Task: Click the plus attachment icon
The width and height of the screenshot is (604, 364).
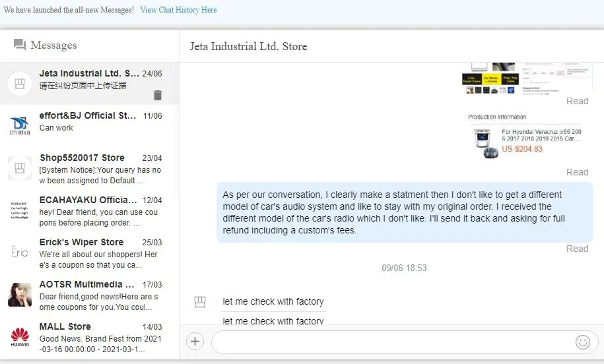Action: click(195, 341)
